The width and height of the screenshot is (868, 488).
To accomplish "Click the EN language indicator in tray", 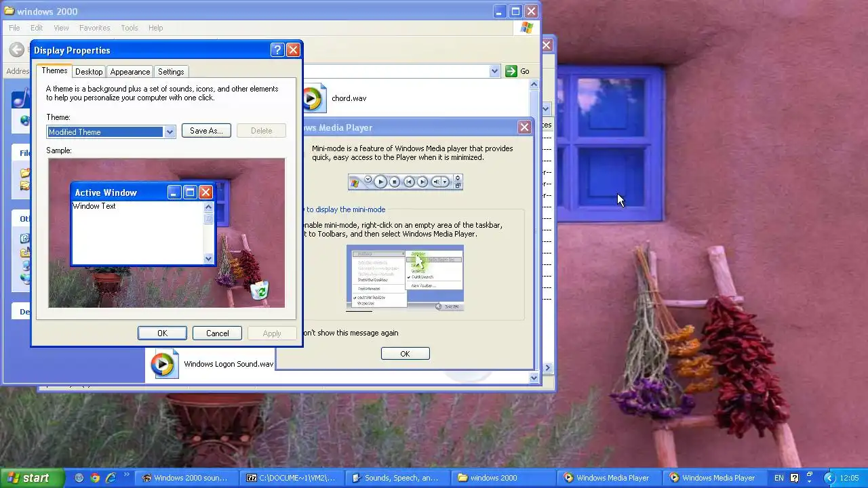I will click(x=778, y=478).
